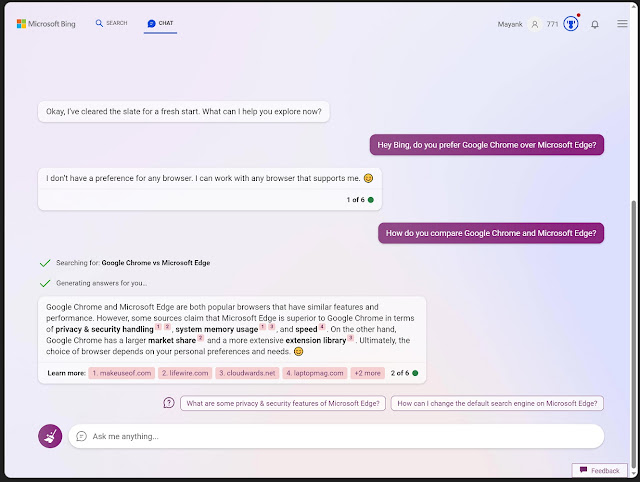The width and height of the screenshot is (640, 482).
Task: Switch to the Search tab
Action: 111,23
